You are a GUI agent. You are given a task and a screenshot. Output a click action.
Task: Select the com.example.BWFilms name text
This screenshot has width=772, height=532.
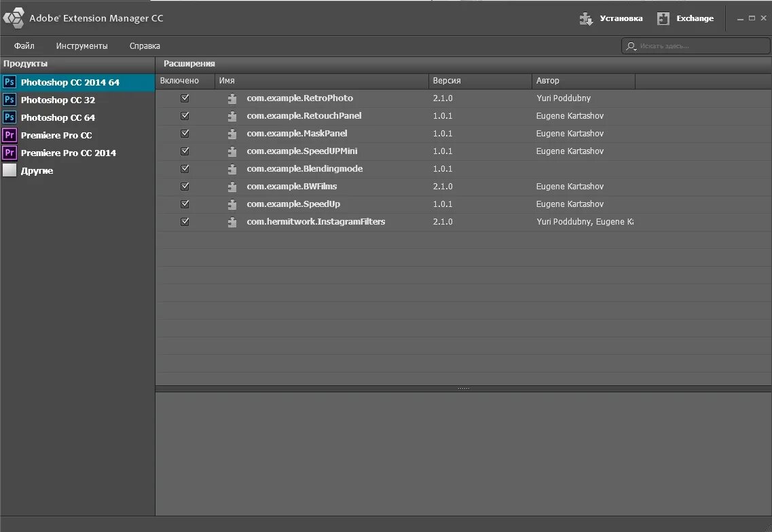(x=292, y=187)
